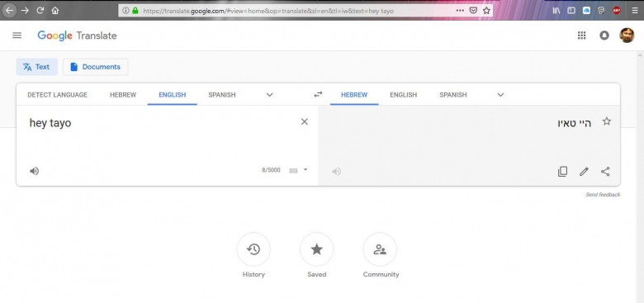Copy the translation to clipboard
This screenshot has width=644, height=303.
(x=563, y=171)
